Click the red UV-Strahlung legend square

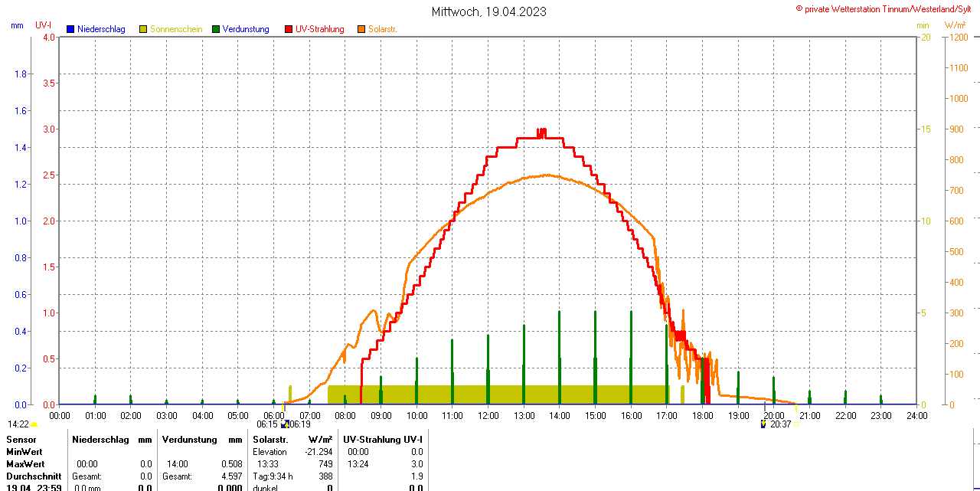289,29
